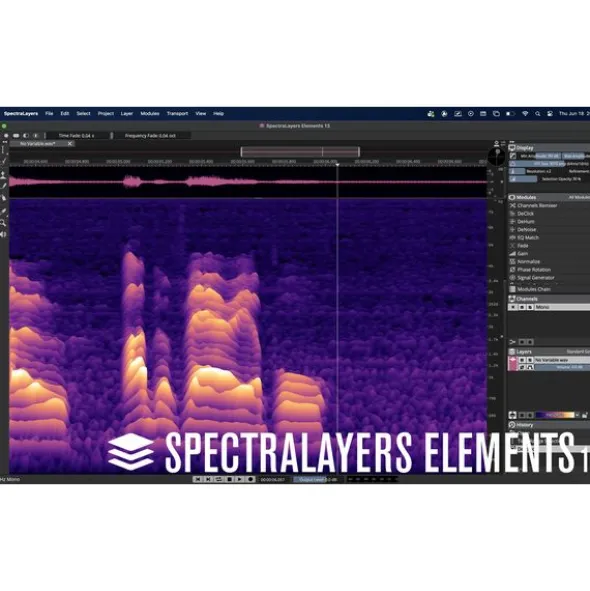Toggle the Loop playback button
Viewport: 590px width, 591px height.
point(218,479)
